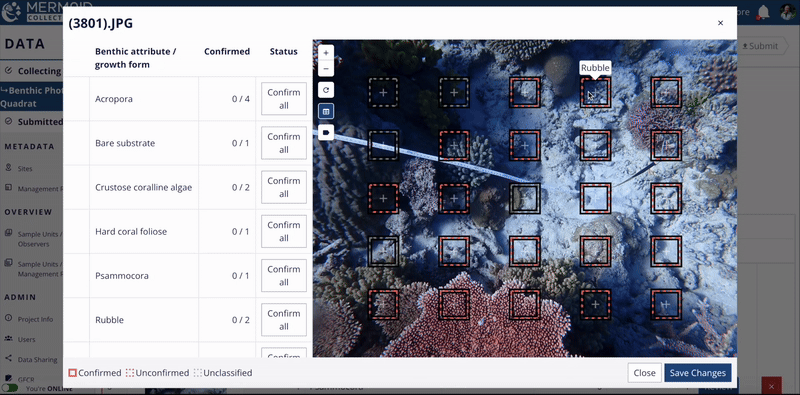Open the notifications bell in the header

[763, 12]
